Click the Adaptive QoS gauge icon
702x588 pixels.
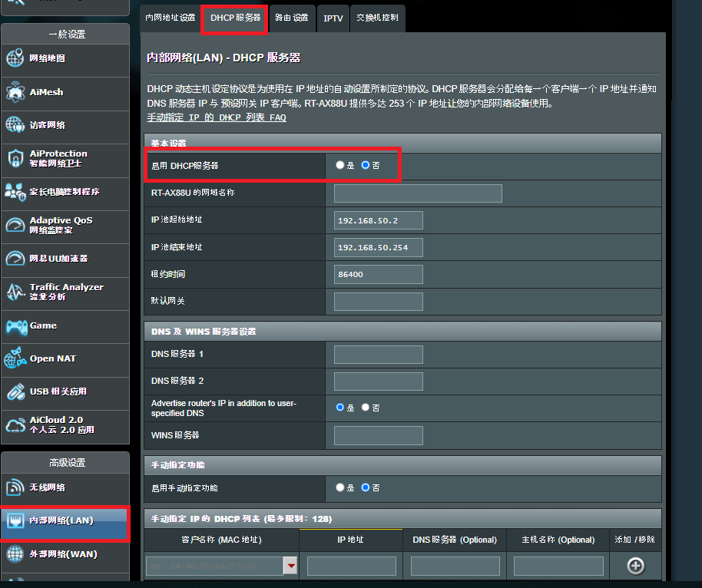[x=15, y=225]
